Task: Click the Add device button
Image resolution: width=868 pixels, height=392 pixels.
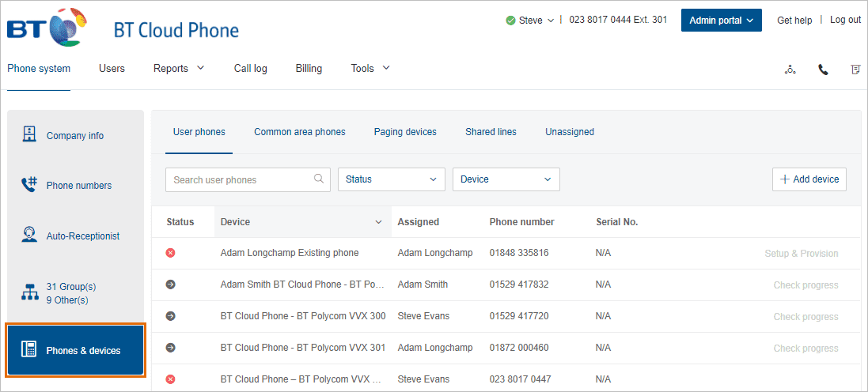Action: (809, 179)
